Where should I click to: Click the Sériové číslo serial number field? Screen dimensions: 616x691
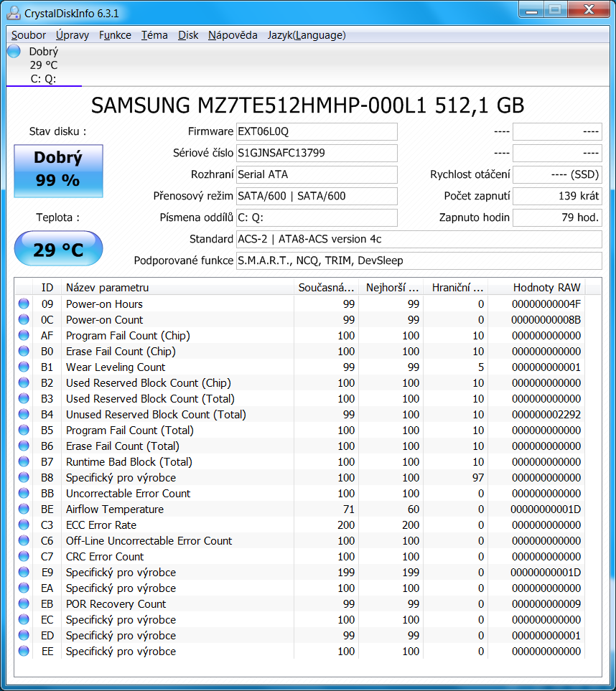pos(316,154)
